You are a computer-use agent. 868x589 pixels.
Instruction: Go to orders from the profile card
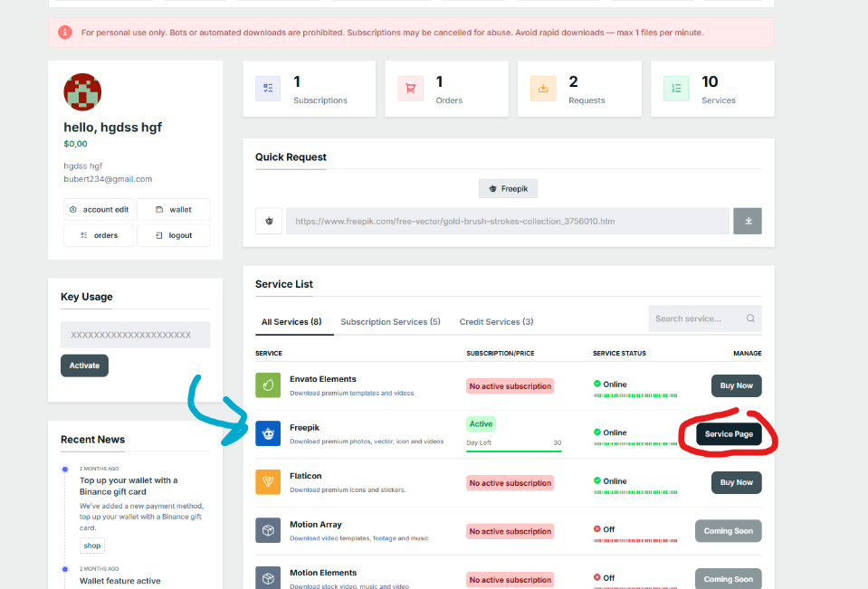(99, 235)
